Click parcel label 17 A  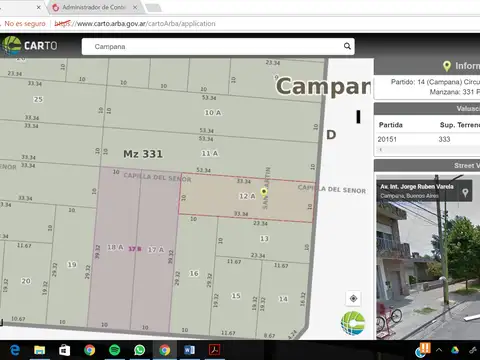156,250
